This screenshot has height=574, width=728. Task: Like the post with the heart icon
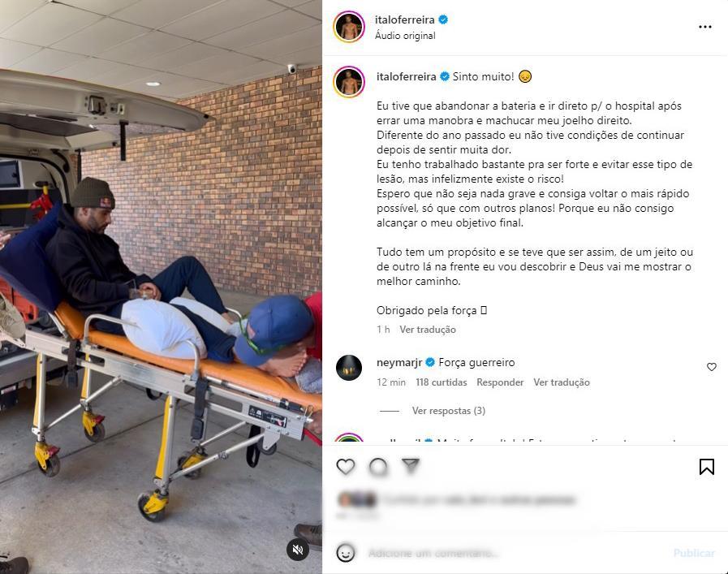click(x=346, y=467)
